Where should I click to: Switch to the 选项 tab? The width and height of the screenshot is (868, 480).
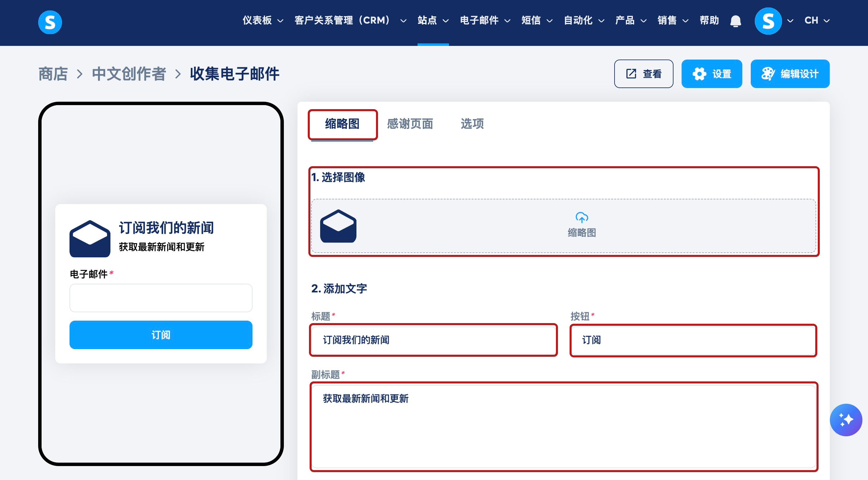tap(472, 124)
